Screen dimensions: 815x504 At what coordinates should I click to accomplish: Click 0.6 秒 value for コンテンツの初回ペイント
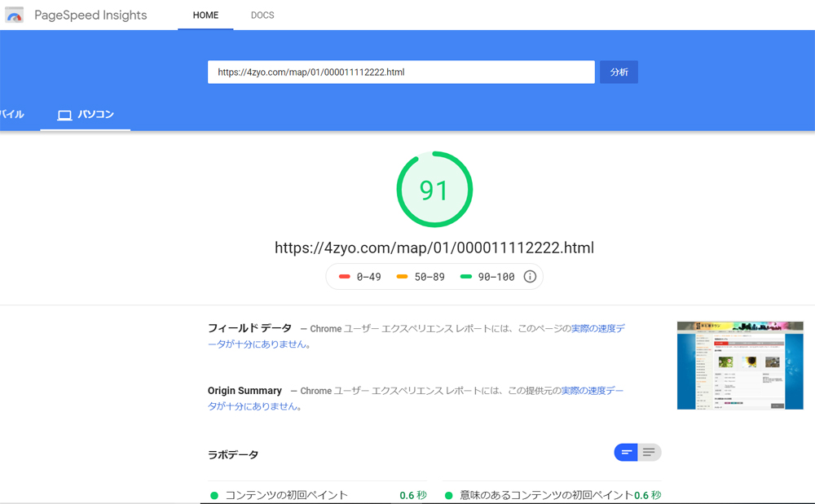413,495
